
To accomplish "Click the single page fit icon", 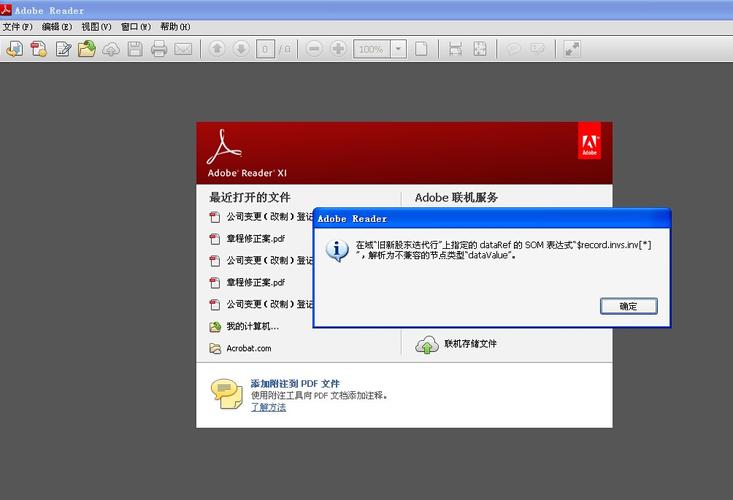I will (421, 49).
